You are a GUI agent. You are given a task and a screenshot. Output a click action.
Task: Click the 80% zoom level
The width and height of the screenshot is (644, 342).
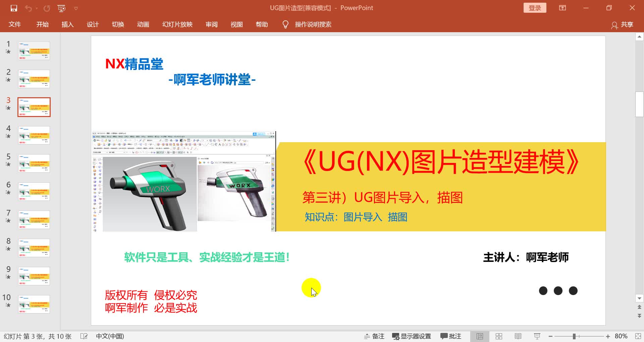tap(621, 336)
